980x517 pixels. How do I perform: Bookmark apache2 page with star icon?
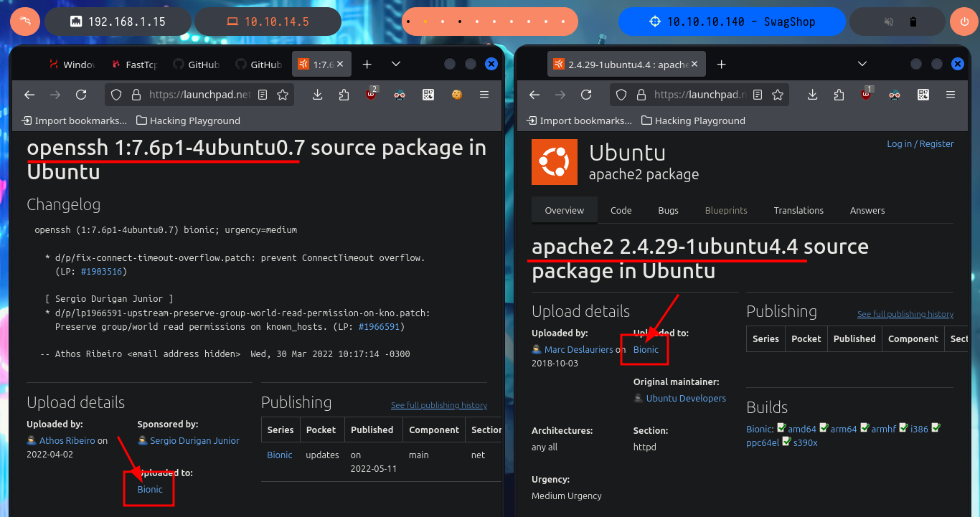click(x=778, y=95)
